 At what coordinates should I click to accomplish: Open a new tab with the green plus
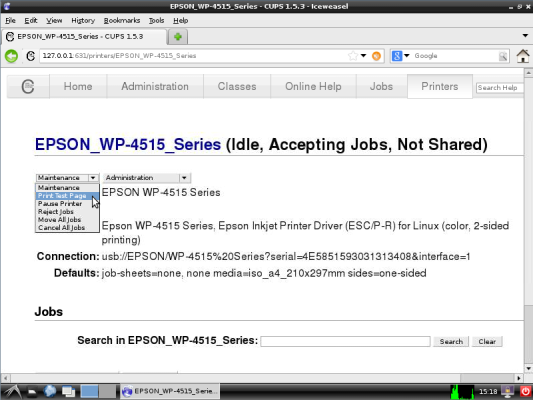[x=178, y=37]
